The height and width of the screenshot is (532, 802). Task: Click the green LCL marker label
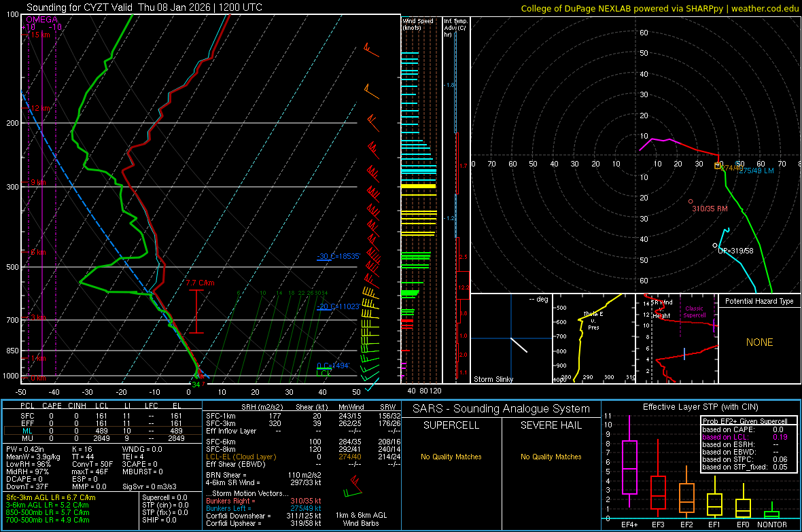click(324, 373)
